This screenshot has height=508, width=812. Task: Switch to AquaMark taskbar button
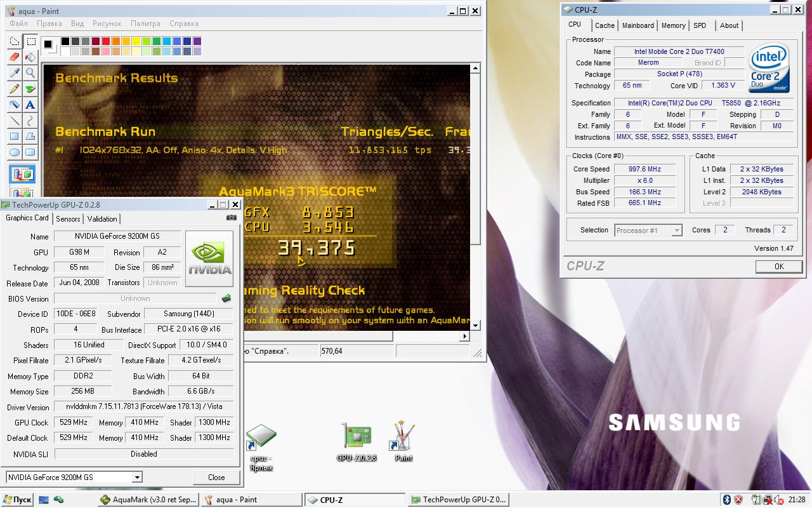pos(149,500)
